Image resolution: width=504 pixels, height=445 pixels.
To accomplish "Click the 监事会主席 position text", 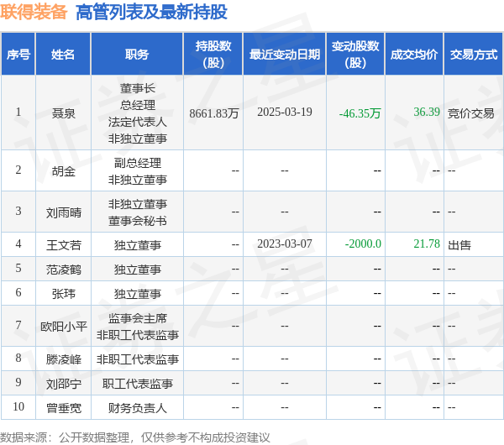I will pyautogui.click(x=138, y=318).
